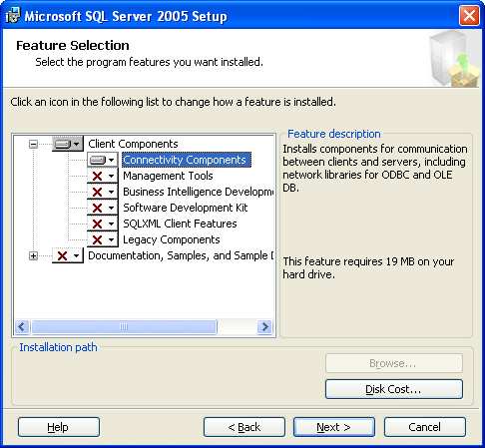Image resolution: width=485 pixels, height=448 pixels.
Task: Select the Connectivity Components tree item
Action: click(x=185, y=160)
